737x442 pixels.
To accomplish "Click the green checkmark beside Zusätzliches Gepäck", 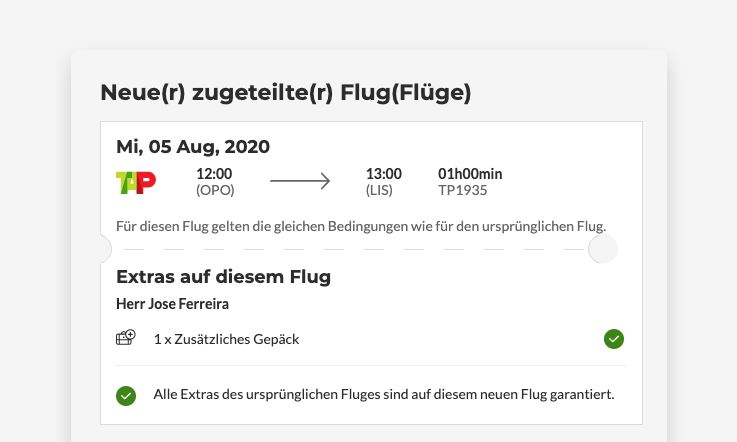I will [x=614, y=339].
